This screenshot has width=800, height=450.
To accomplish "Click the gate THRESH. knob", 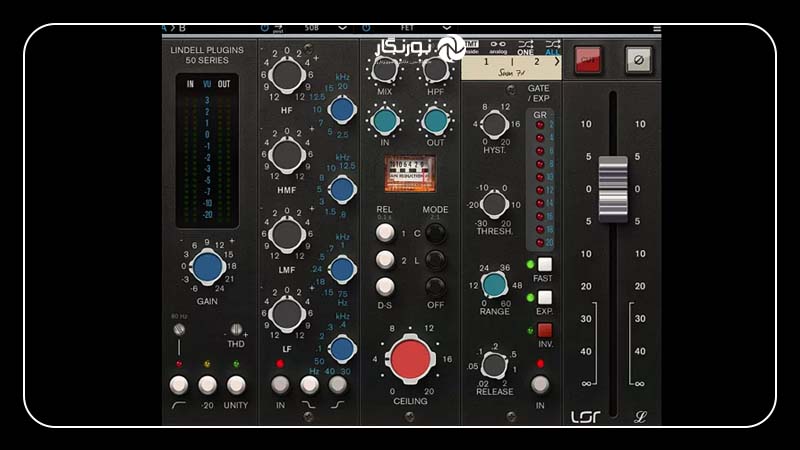I will (x=494, y=204).
